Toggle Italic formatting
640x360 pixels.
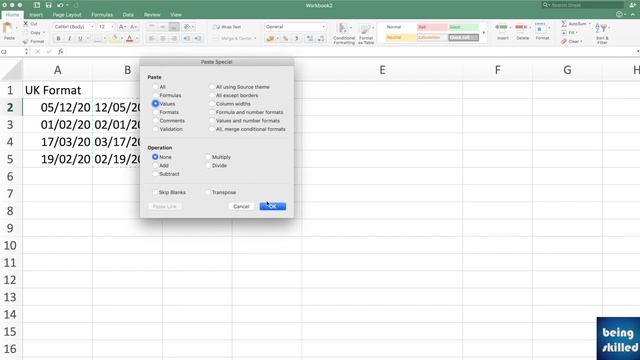pyautogui.click(x=69, y=38)
